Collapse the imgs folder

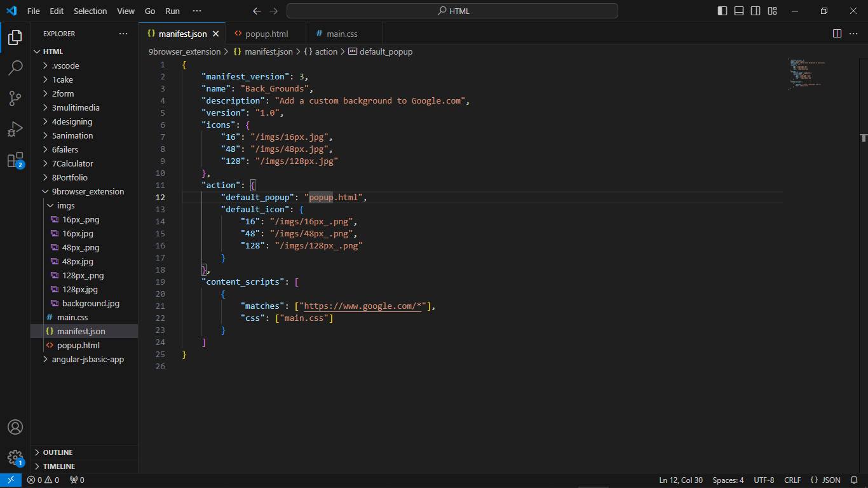(65, 205)
